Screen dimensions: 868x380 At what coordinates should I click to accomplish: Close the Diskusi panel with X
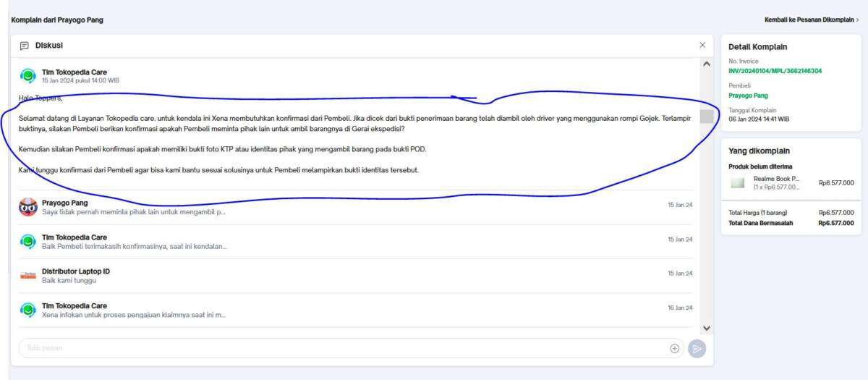point(702,45)
